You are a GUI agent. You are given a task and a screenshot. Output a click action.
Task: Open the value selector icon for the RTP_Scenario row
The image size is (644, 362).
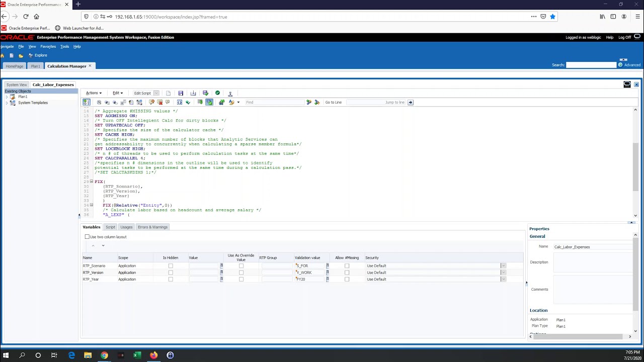(221, 265)
